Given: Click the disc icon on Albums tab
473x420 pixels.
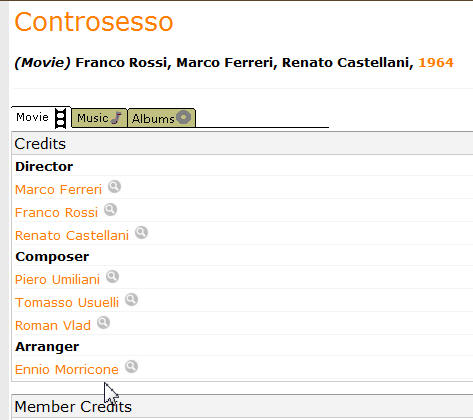Looking at the screenshot, I should tap(184, 117).
